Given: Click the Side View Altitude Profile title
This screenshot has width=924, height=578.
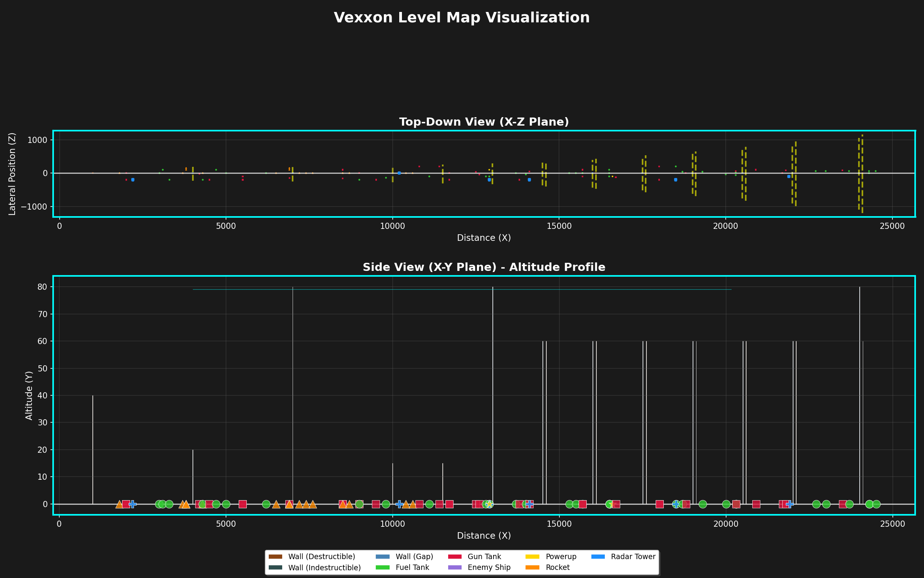Looking at the screenshot, I should 484,267.
